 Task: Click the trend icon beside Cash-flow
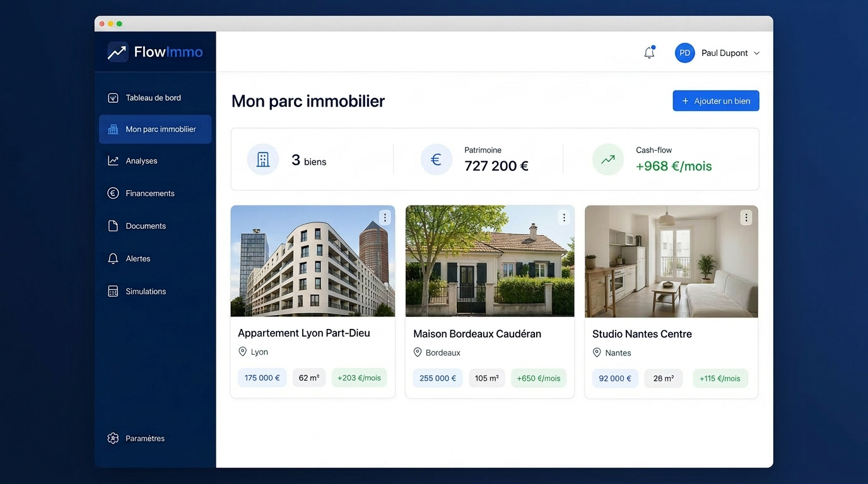point(608,159)
